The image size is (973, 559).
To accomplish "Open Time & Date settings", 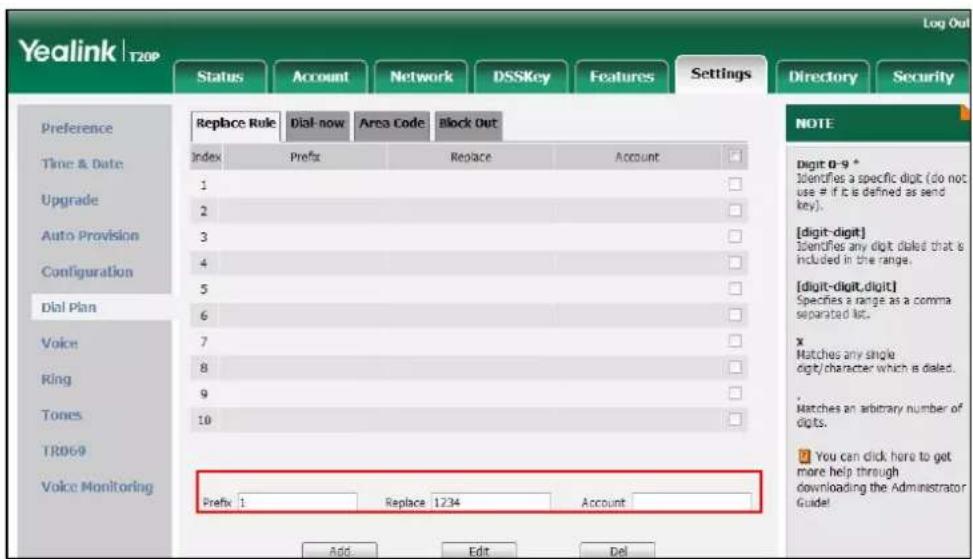I will pos(82,164).
